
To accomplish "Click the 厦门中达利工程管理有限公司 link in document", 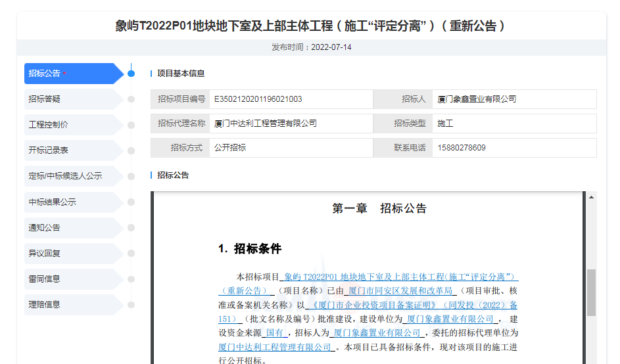I will (x=276, y=347).
